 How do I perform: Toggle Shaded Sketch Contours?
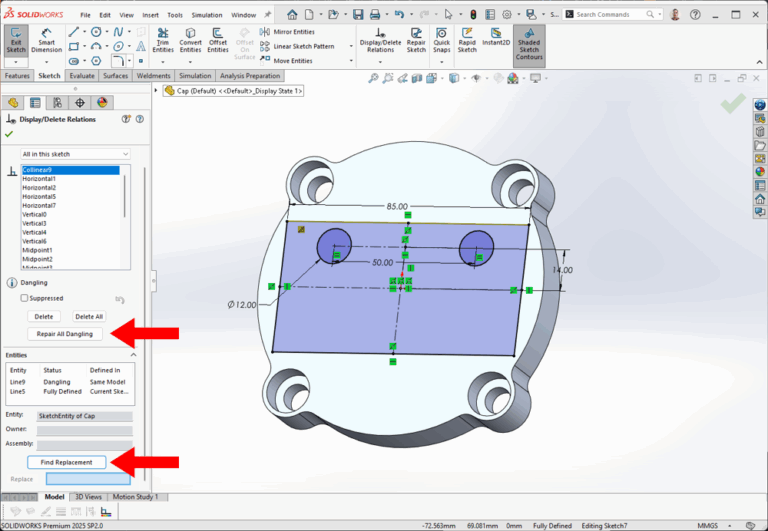[x=529, y=44]
